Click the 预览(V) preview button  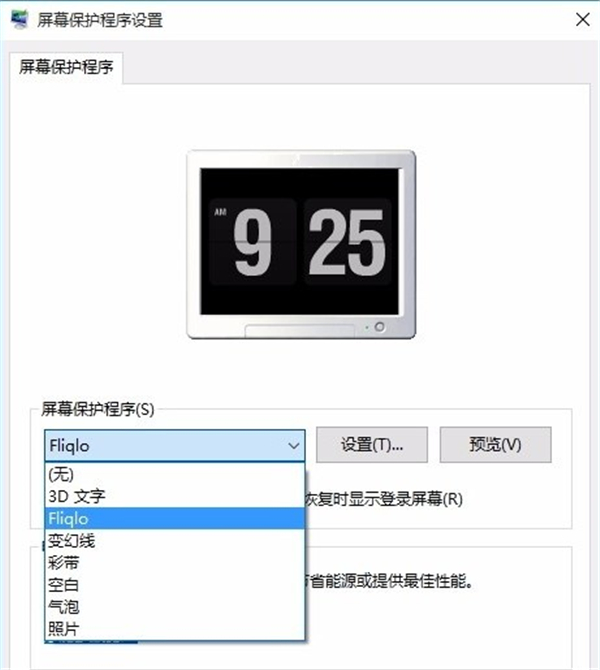[x=495, y=444]
